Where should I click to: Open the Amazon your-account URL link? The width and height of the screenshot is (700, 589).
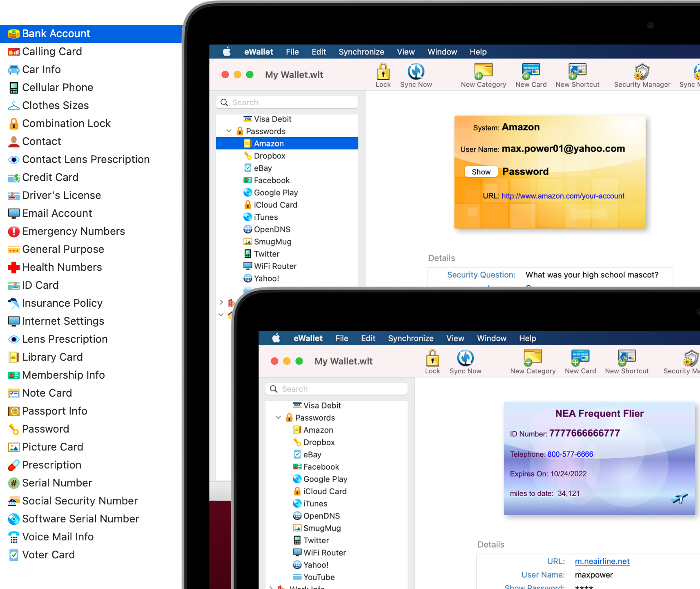(562, 196)
